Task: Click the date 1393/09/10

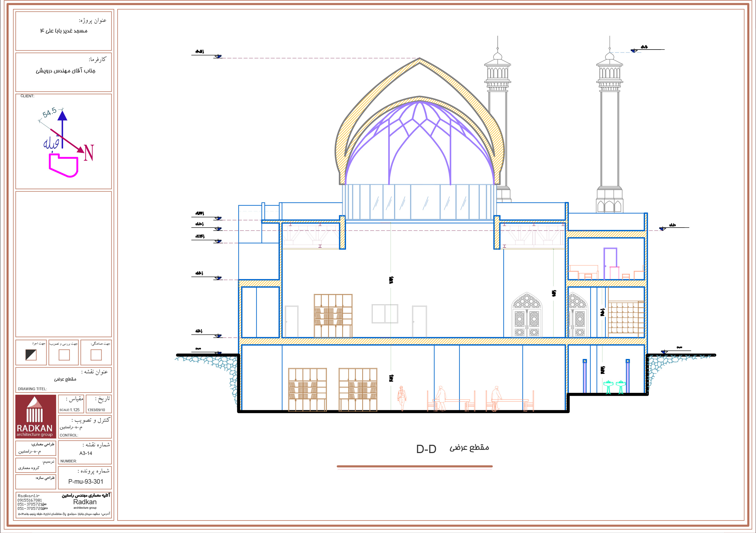Action: pos(96,410)
